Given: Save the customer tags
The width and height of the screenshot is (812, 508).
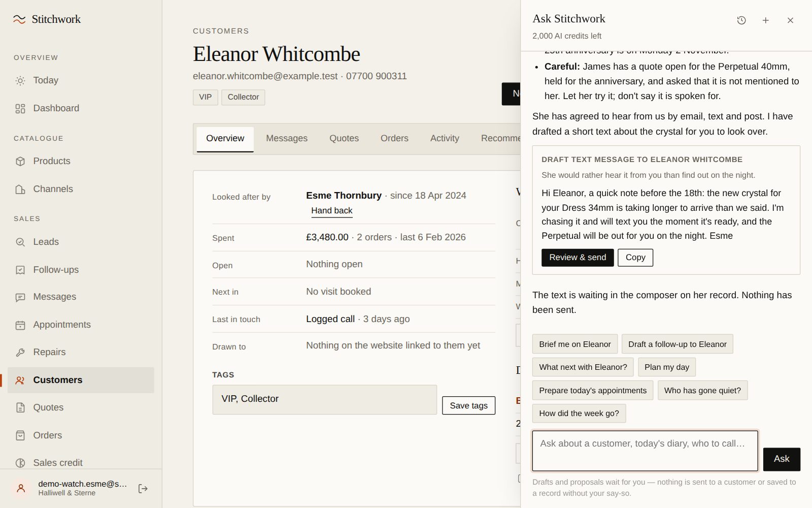Looking at the screenshot, I should 468,405.
